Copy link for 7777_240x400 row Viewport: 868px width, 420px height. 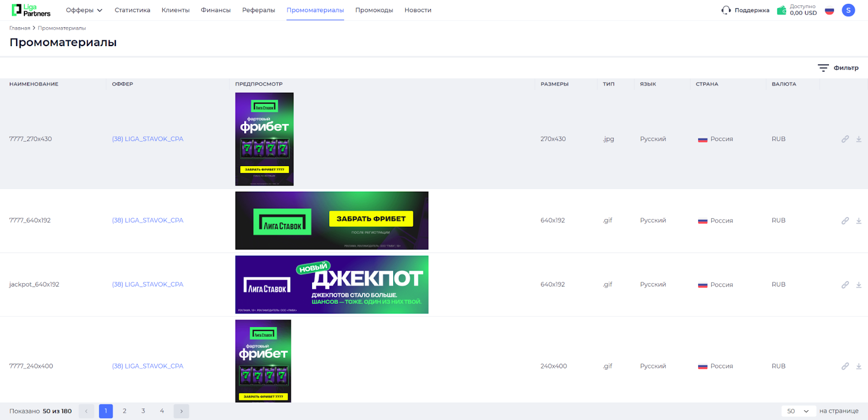tap(845, 366)
